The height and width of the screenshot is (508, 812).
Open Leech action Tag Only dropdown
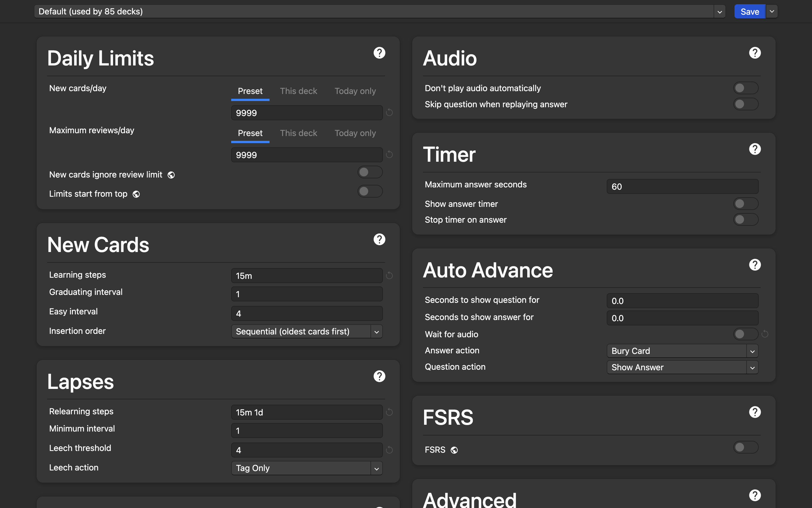coord(307,468)
